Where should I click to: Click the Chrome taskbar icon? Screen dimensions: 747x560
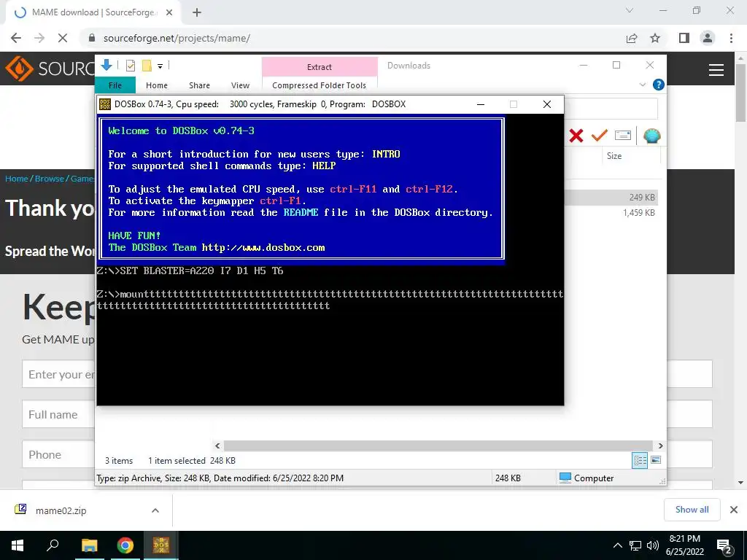pyautogui.click(x=125, y=545)
